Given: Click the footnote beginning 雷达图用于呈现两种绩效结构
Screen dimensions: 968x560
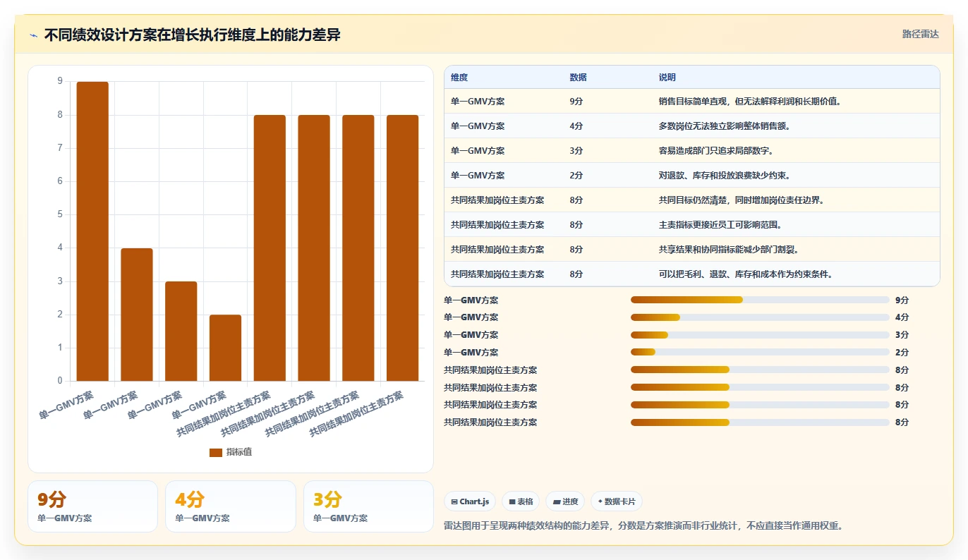Looking at the screenshot, I should point(643,525).
